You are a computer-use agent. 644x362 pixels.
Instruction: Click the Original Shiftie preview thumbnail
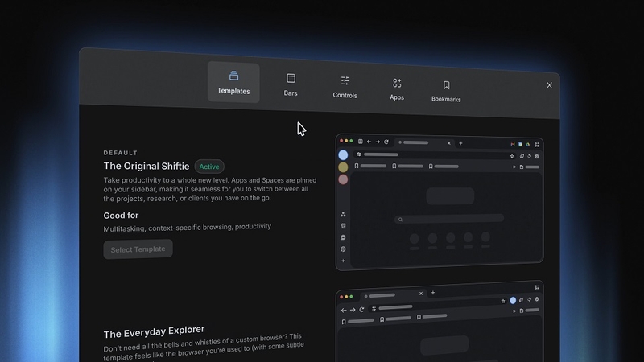pyautogui.click(x=440, y=202)
